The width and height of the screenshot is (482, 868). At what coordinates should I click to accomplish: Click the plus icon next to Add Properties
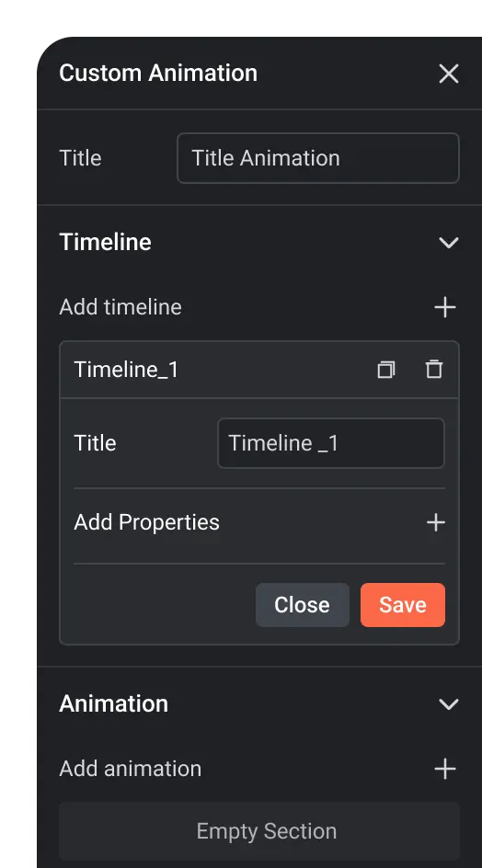point(436,522)
